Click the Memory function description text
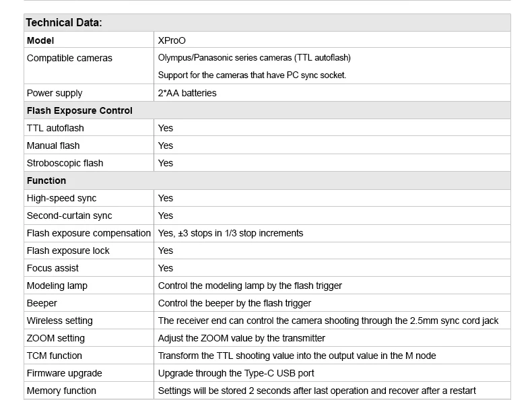This screenshot has width=532, height=400. point(317,391)
